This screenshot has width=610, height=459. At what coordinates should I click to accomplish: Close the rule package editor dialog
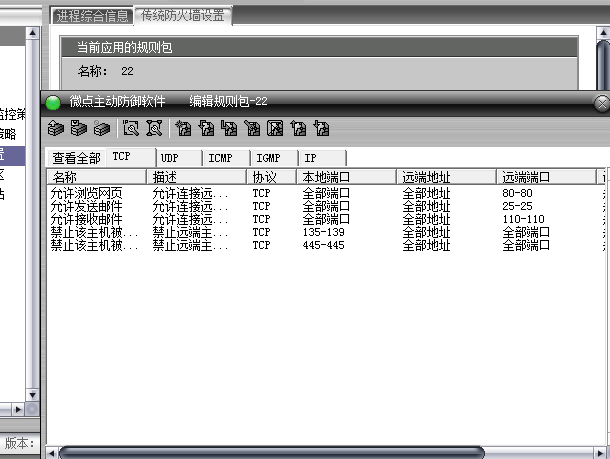click(x=602, y=103)
